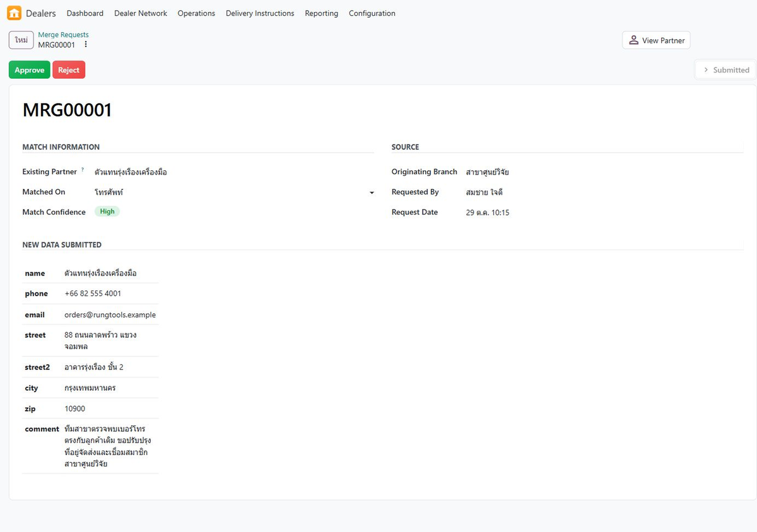Image resolution: width=757 pixels, height=532 pixels.
Task: Click the comment text in New Data Submitted
Action: point(107,446)
